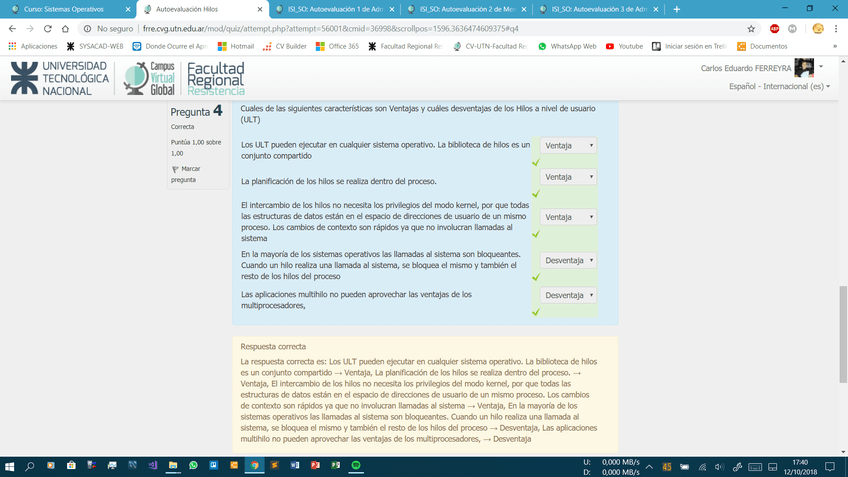The height and width of the screenshot is (477, 848).
Task: Open the first Ventaja answer dropdown
Action: click(568, 146)
